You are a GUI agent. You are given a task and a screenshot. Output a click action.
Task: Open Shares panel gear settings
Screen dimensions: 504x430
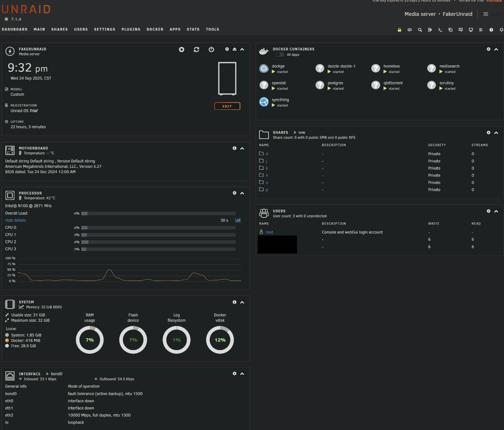pyautogui.click(x=489, y=132)
